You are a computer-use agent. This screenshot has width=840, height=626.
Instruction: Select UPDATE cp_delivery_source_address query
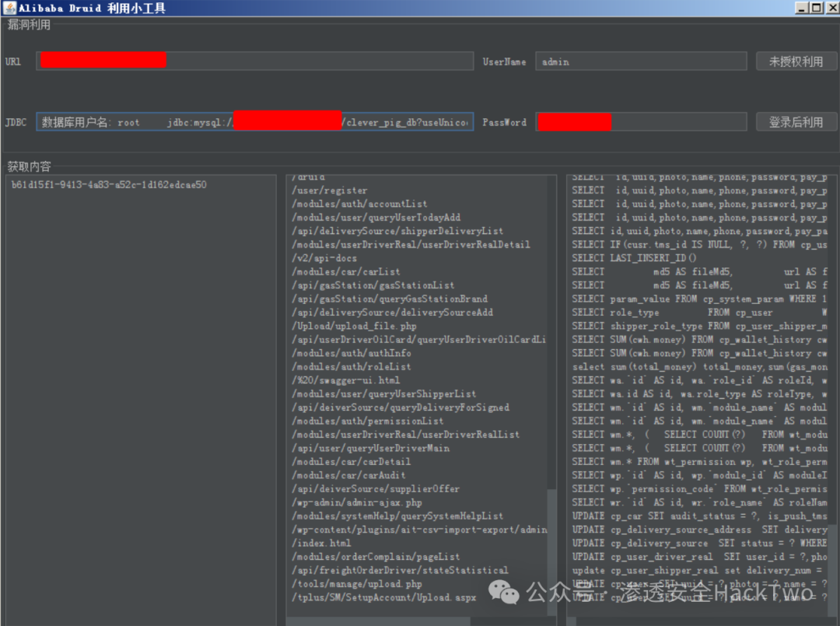pos(700,530)
